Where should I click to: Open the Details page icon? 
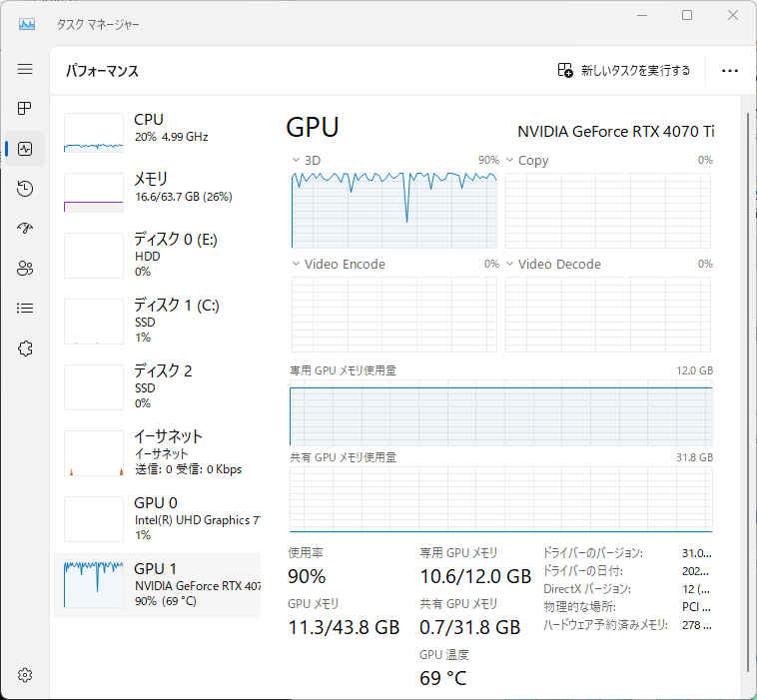point(25,308)
